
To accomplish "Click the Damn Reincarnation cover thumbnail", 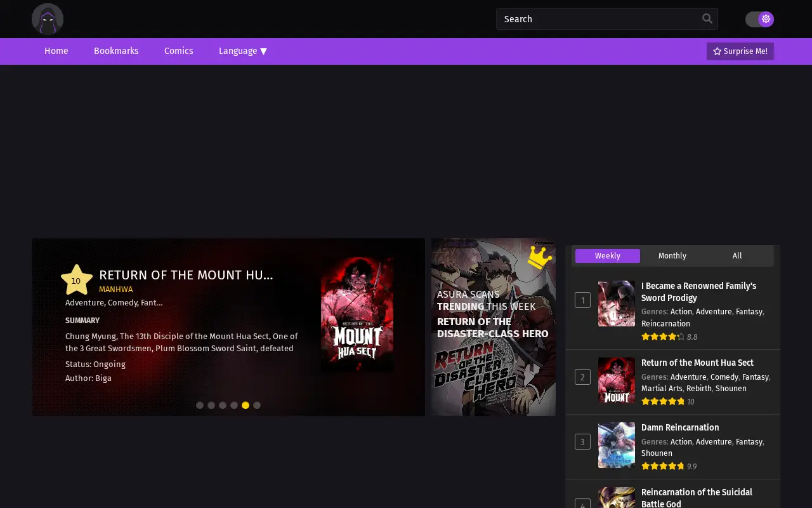I will (617, 445).
